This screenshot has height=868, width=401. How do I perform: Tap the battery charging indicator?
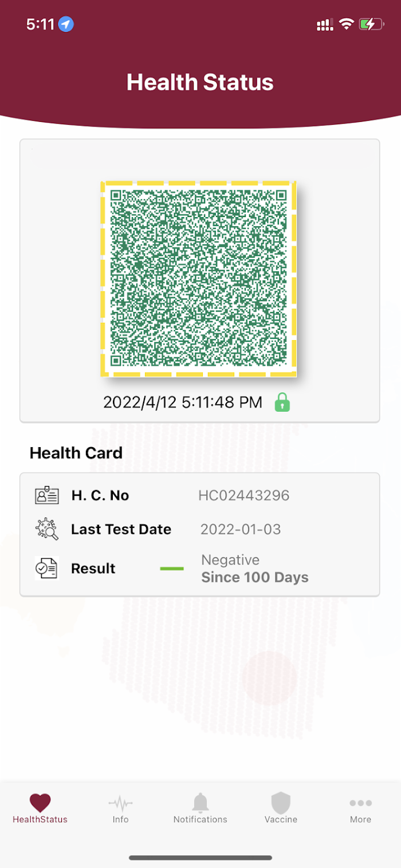[370, 24]
